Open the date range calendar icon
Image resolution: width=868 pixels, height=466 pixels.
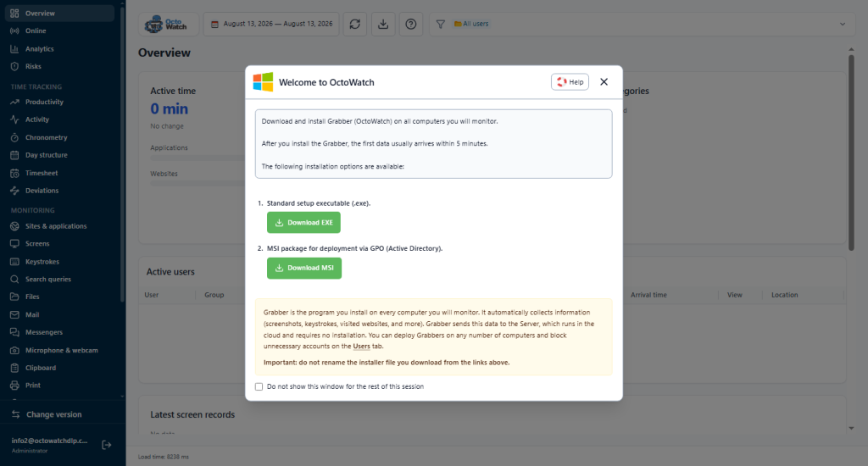pos(214,25)
